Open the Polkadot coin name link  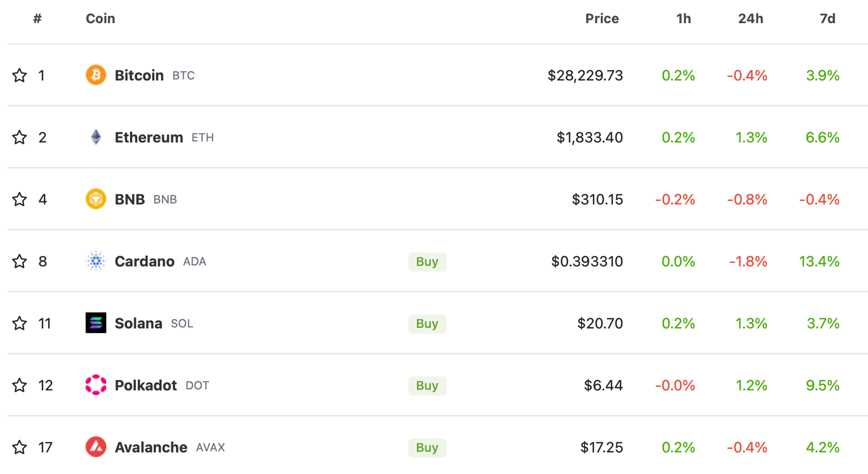146,385
